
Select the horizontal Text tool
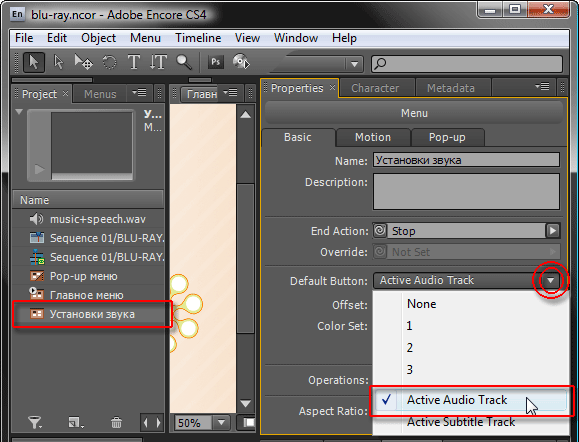click(134, 62)
